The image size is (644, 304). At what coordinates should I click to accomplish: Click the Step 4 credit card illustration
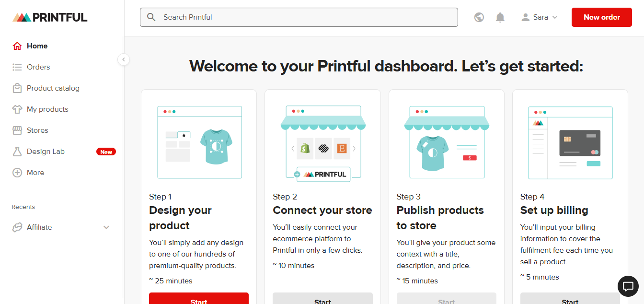570,142
